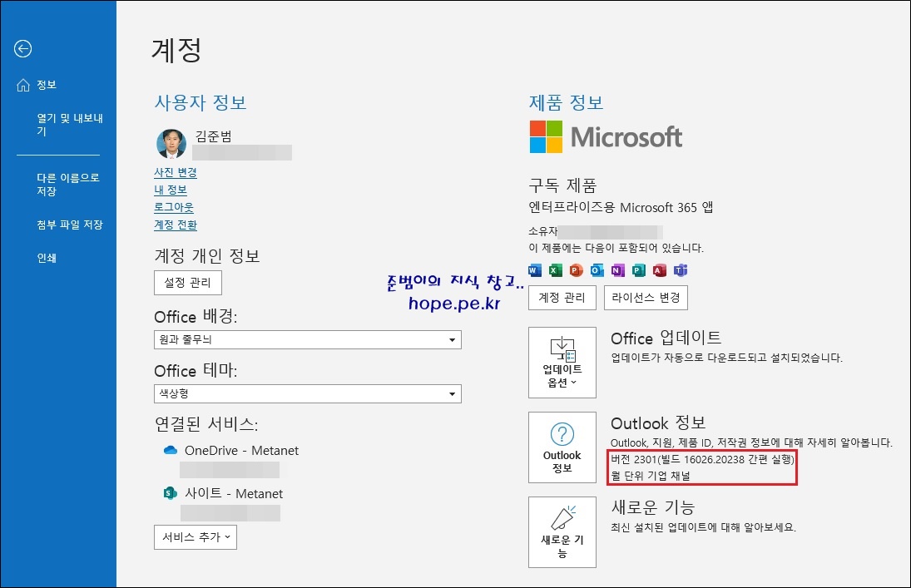Open the 업데이트 옵션 dropdown button
The height and width of the screenshot is (588, 911).
[562, 363]
